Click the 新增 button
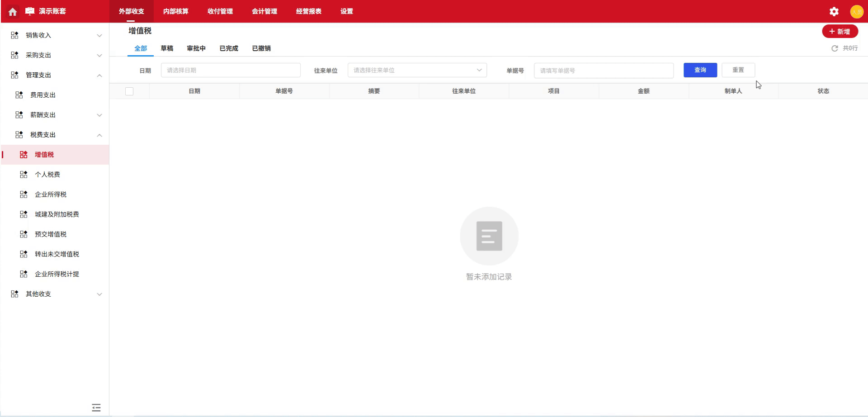Image resolution: width=868 pixels, height=417 pixels. (840, 31)
